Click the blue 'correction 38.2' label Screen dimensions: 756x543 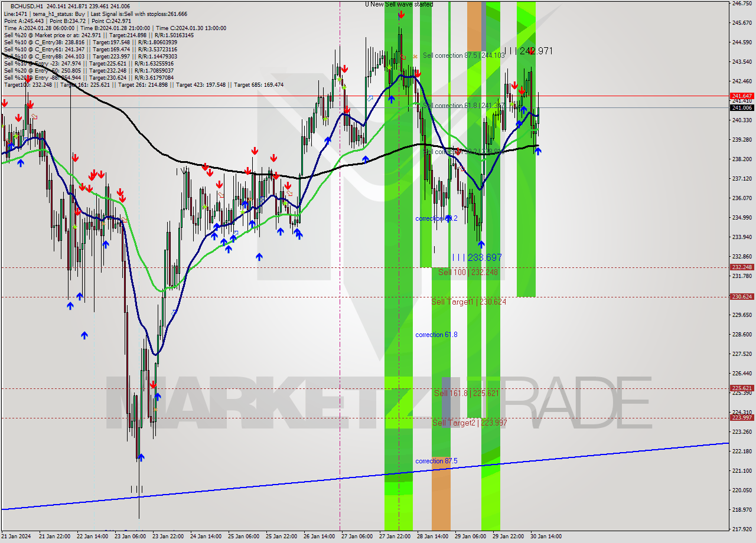(436, 218)
